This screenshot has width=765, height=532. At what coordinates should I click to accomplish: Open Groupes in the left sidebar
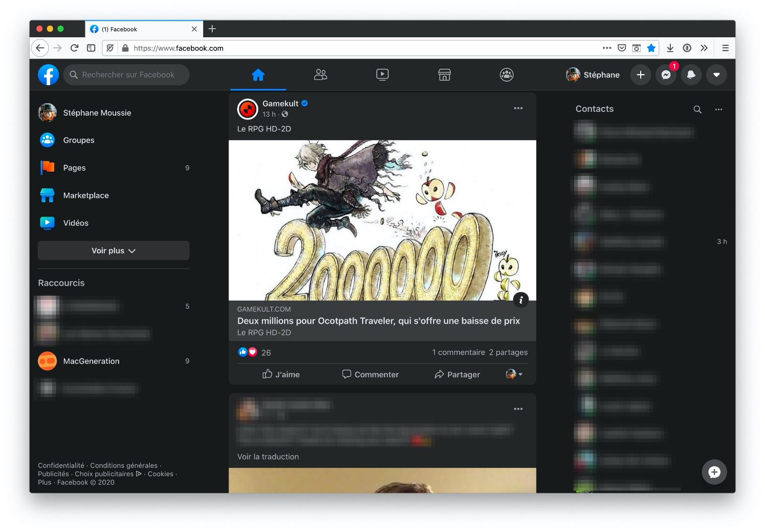click(x=114, y=140)
